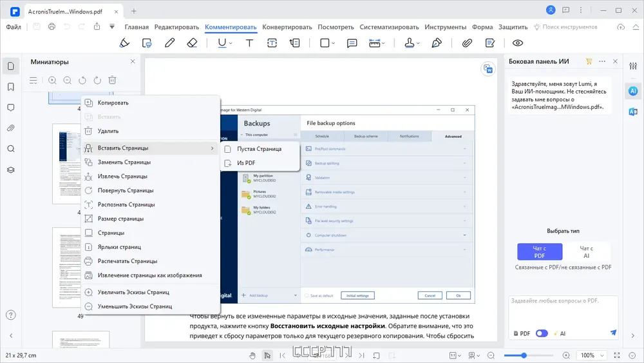The height and width of the screenshot is (363, 644).
Task: Expand the shape tool dropdown arrow
Action: (x=333, y=43)
